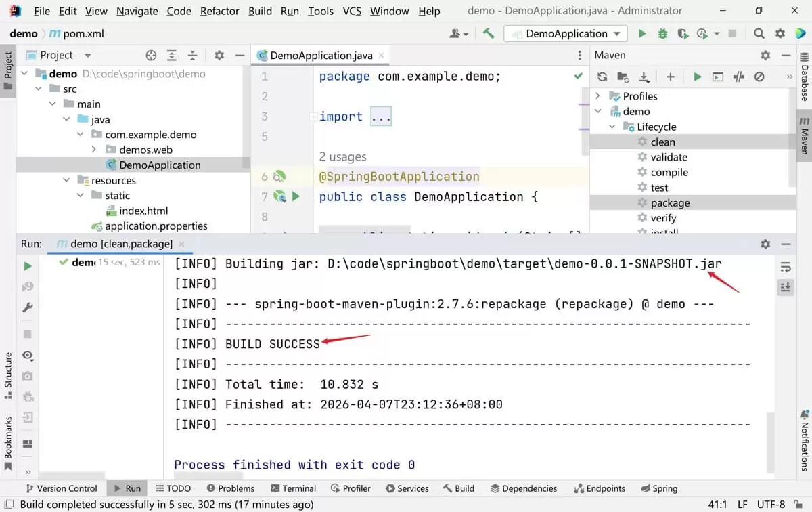Run selected Maven goal
Image resolution: width=812 pixels, height=512 pixels.
click(697, 77)
